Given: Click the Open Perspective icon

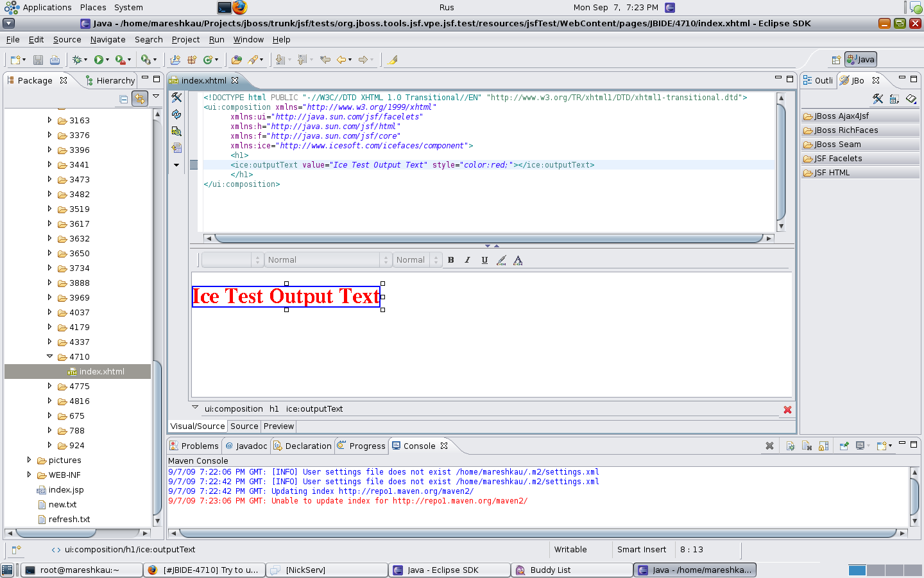Looking at the screenshot, I should click(x=835, y=60).
